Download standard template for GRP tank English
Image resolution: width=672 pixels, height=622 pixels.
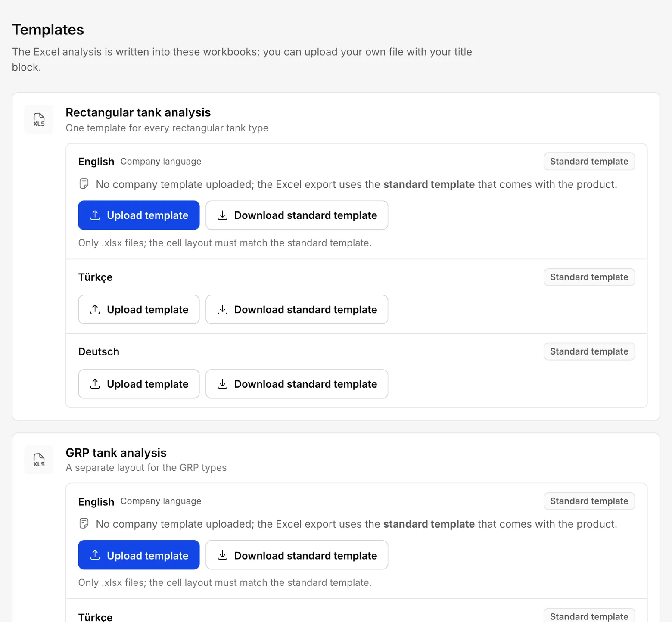[x=297, y=555]
